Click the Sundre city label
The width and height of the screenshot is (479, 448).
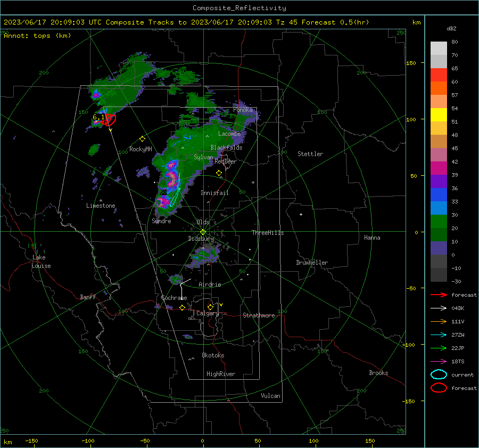coord(162,221)
